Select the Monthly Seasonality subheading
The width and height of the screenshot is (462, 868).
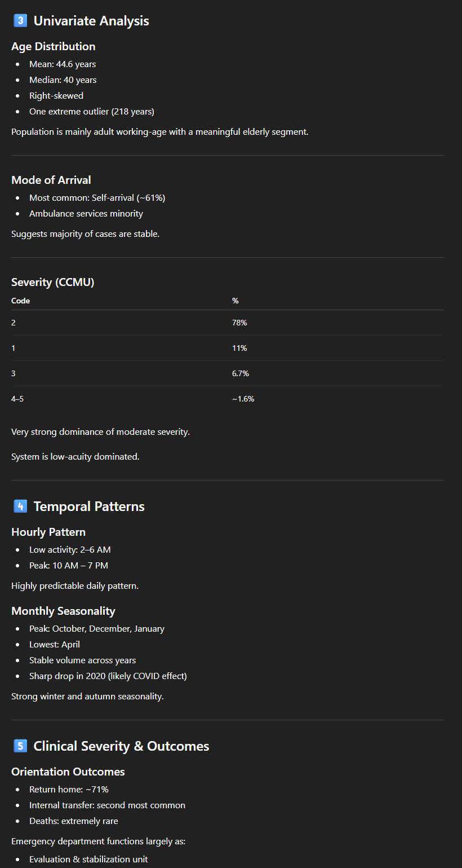(x=63, y=611)
